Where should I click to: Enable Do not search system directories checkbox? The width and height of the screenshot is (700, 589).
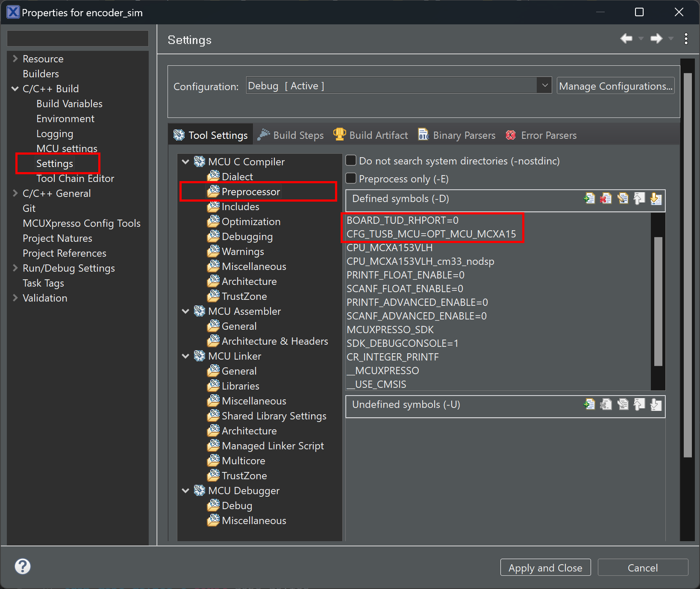click(x=351, y=161)
